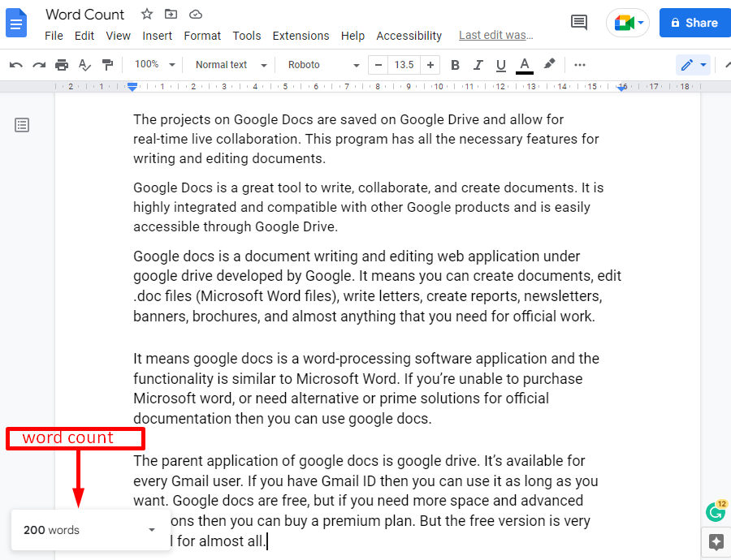This screenshot has height=560, width=731.
Task: Open the Normal text style dropdown
Action: click(x=231, y=65)
